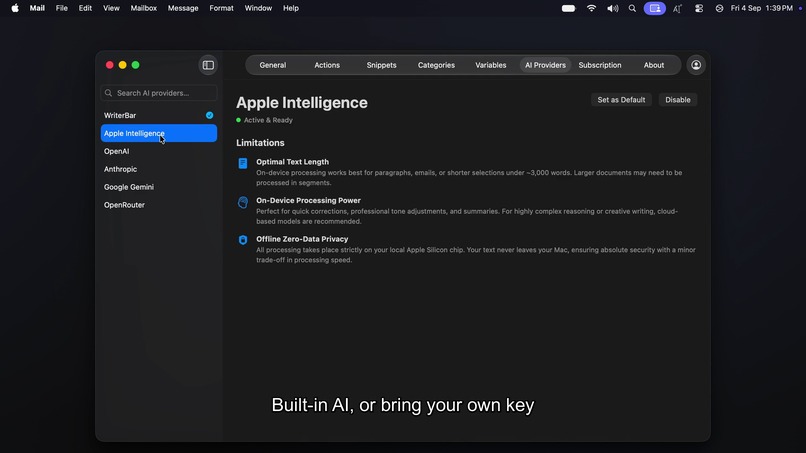The image size is (806, 453).
Task: Click the On-Device Processing Power title
Action: click(x=308, y=201)
